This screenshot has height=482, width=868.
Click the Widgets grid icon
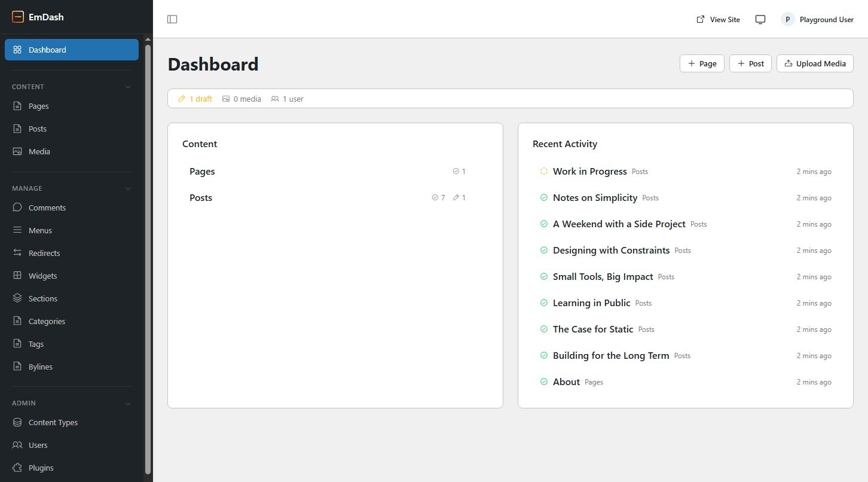[x=17, y=276]
